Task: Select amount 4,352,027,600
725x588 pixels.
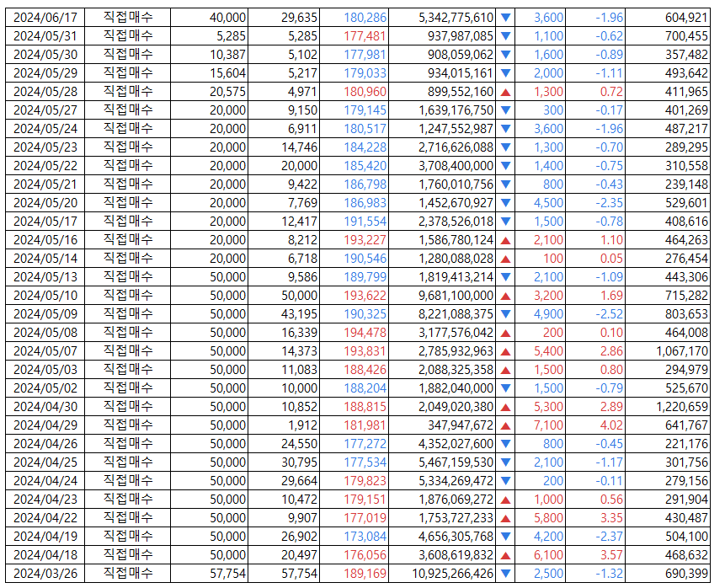Action: click(456, 443)
